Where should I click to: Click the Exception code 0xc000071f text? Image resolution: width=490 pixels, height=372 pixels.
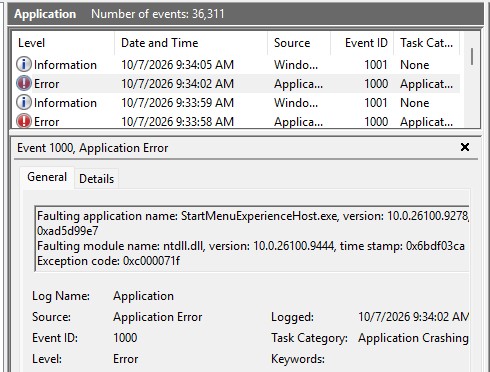point(108,261)
